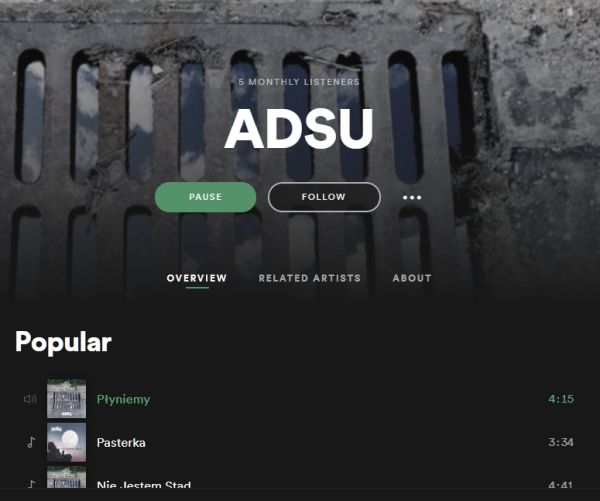The width and height of the screenshot is (600, 501).
Task: Go to the About tab
Action: point(412,278)
